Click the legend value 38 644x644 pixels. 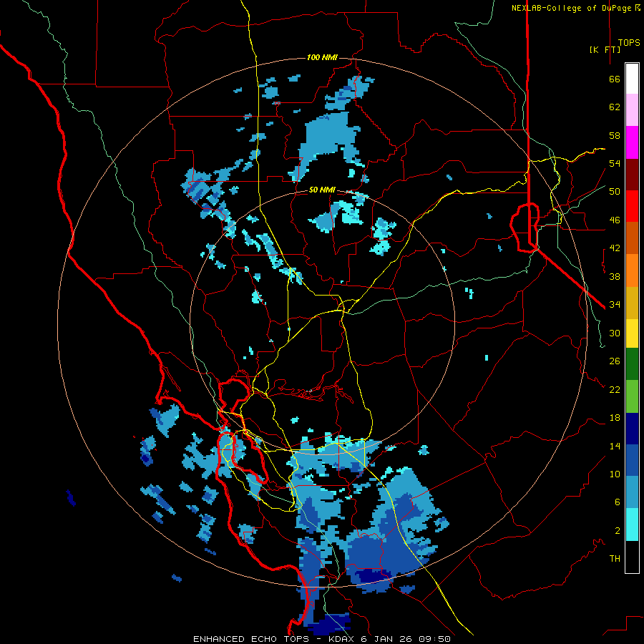(615, 276)
